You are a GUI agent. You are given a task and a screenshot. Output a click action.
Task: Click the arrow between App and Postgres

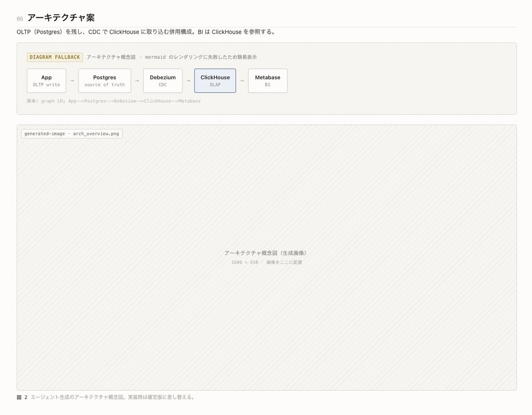72,81
